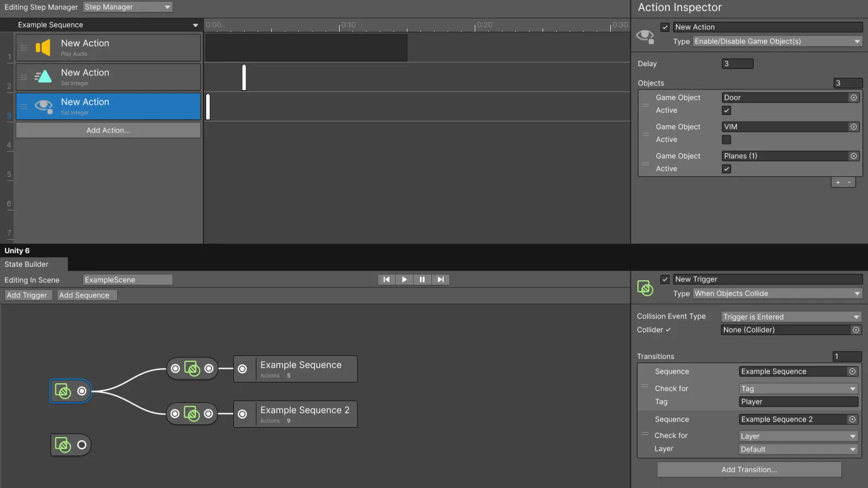
Task: Click the Add Action... button
Action: pyautogui.click(x=108, y=130)
